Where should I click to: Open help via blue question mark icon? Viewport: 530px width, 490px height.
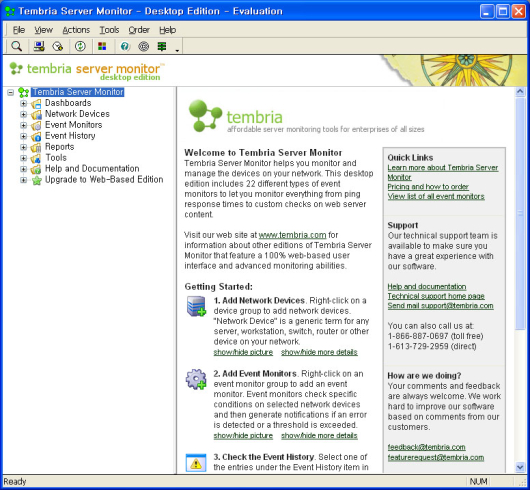click(x=125, y=46)
